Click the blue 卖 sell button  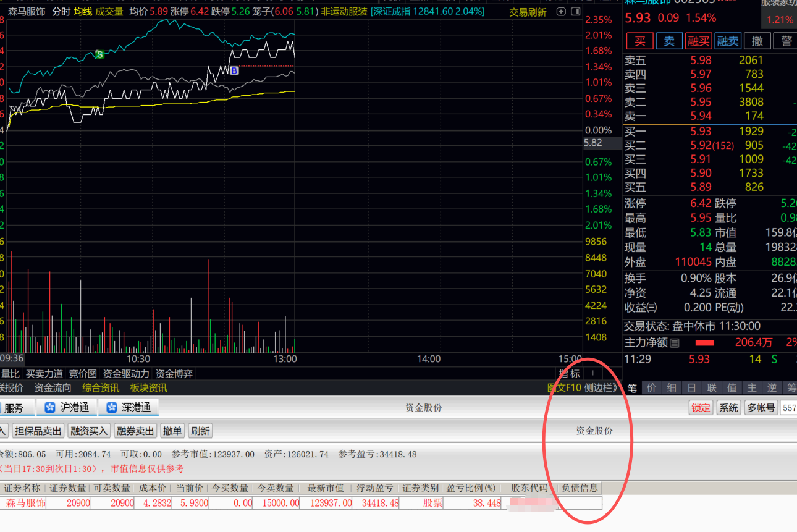coord(669,41)
